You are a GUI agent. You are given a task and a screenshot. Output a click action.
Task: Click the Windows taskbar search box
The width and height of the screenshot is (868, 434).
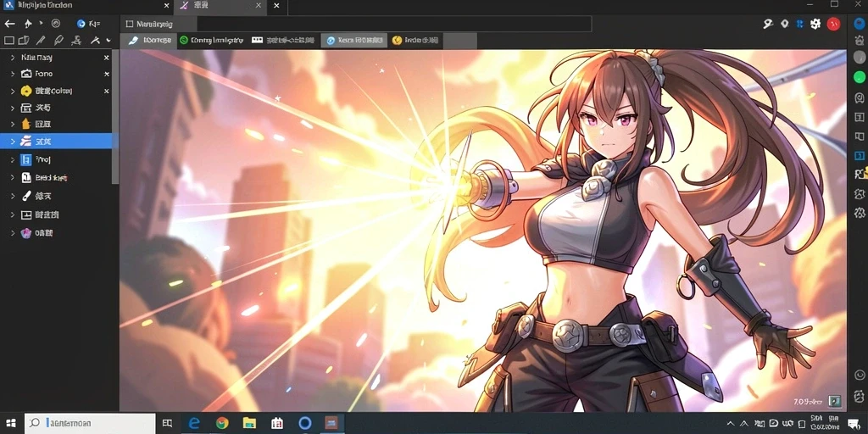tap(90, 424)
